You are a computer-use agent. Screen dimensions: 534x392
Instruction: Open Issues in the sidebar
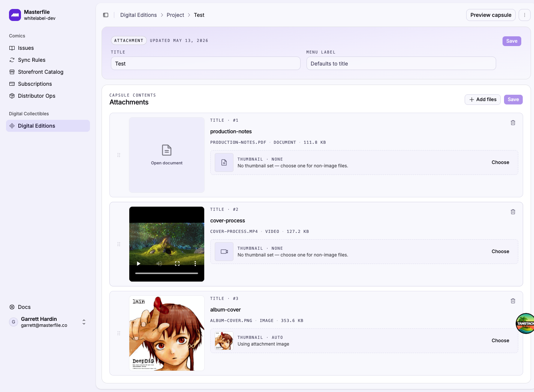pos(48,48)
